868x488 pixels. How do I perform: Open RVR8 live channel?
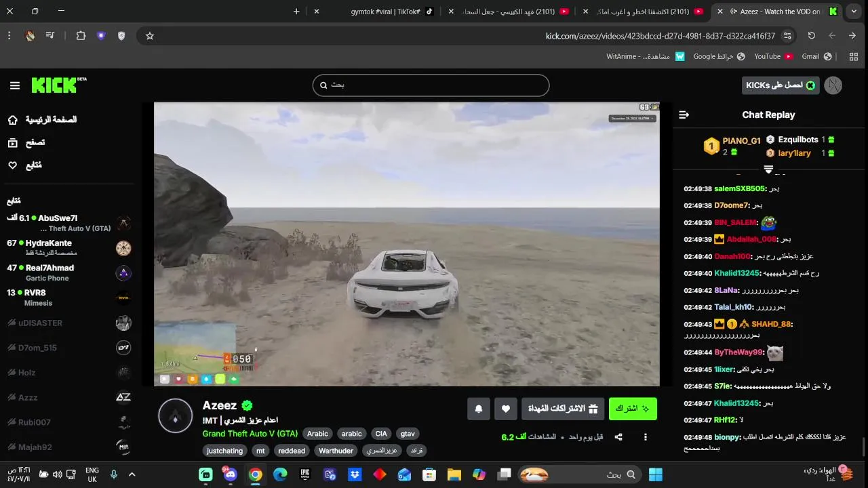[68, 298]
